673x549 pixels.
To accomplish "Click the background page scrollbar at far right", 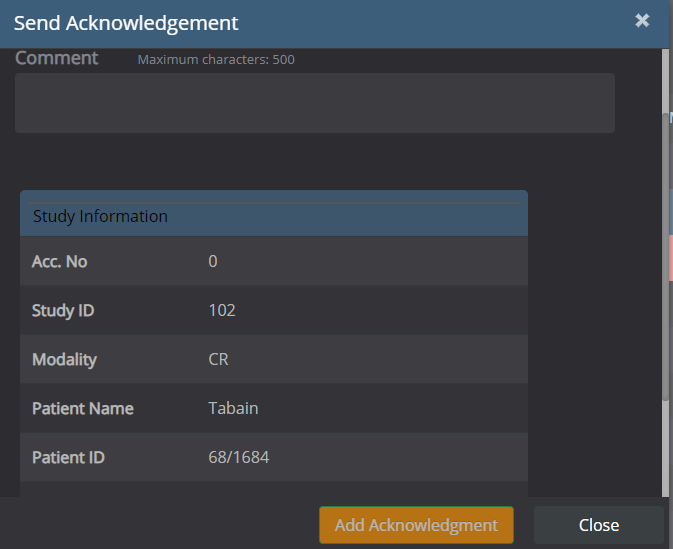I will tap(670, 300).
